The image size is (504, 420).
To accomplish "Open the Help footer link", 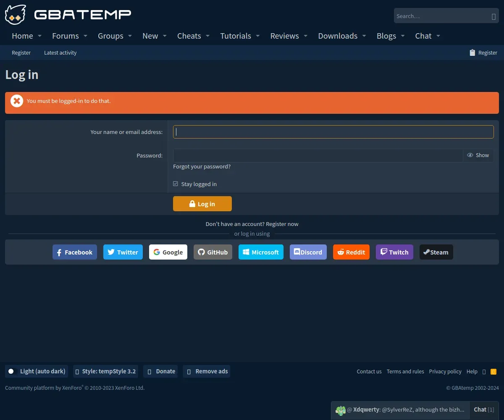I will click(x=472, y=371).
